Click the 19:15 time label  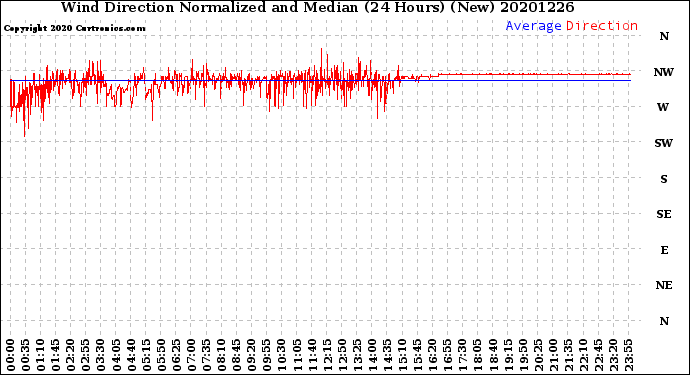pos(507,355)
